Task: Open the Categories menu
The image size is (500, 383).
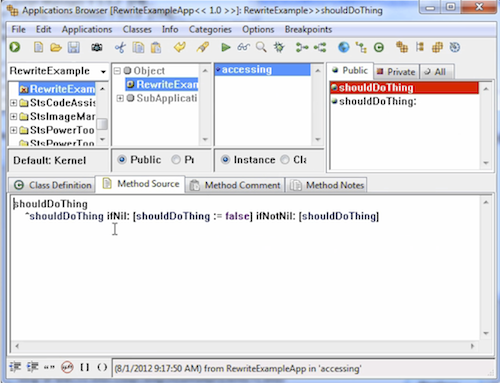Action: pos(210,29)
